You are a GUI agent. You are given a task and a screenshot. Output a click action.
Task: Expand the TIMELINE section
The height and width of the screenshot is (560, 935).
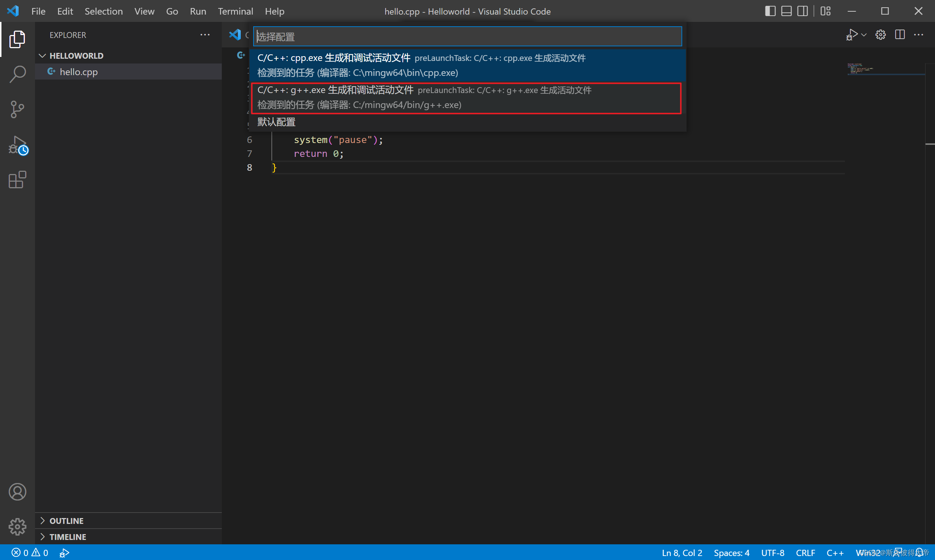click(x=128, y=537)
